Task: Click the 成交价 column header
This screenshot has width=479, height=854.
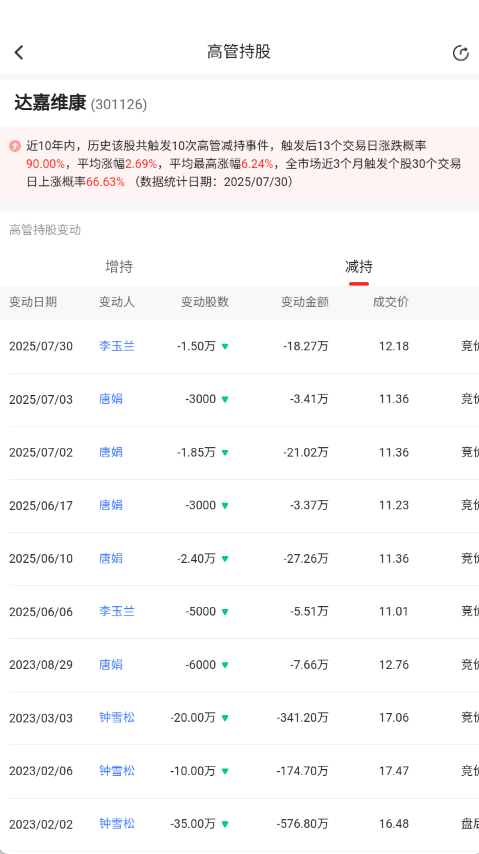Action: tap(391, 302)
